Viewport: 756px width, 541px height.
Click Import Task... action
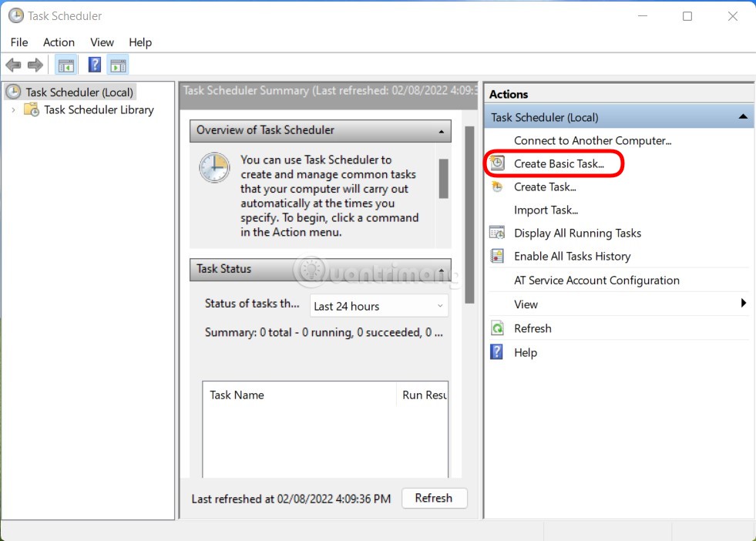click(x=546, y=210)
